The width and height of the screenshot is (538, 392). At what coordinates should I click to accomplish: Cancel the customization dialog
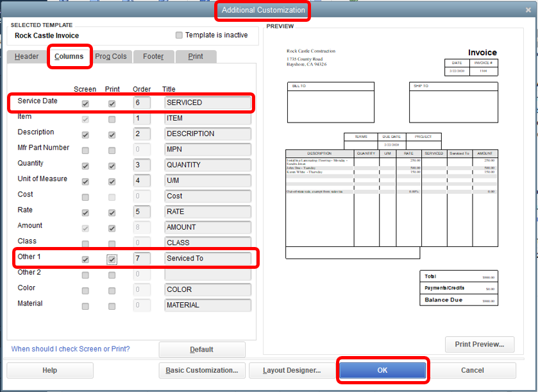point(472,370)
